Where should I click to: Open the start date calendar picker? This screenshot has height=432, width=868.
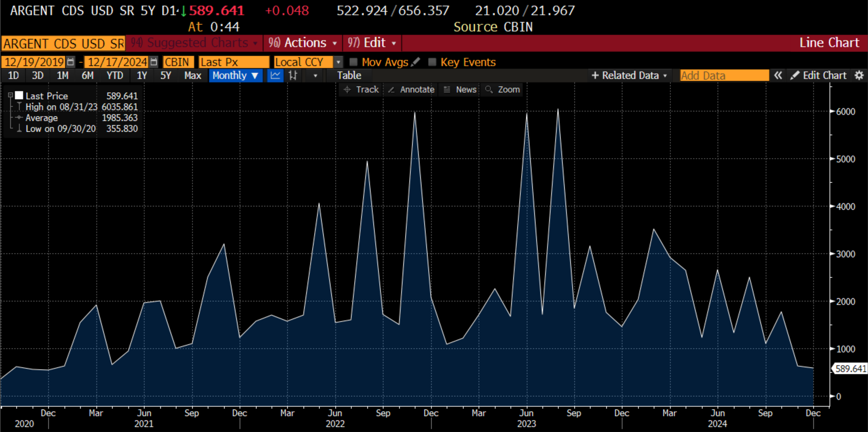[71, 62]
